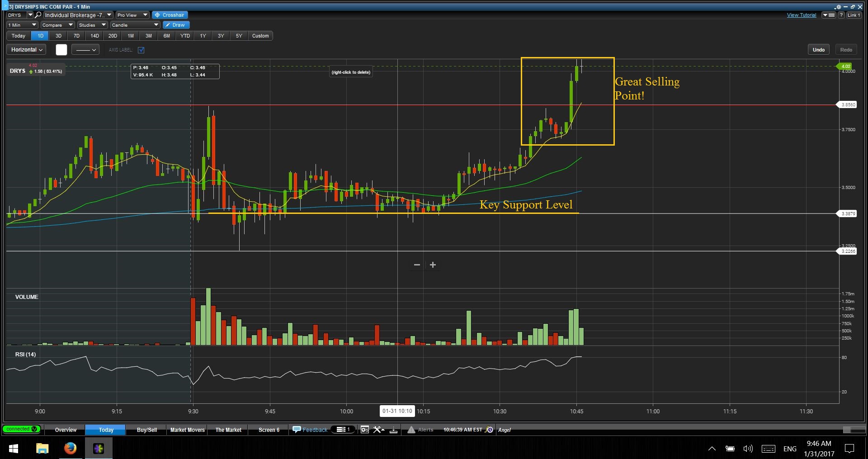Click the green connected status indicator
Image resolution: width=868 pixels, height=459 pixels.
pyautogui.click(x=21, y=429)
